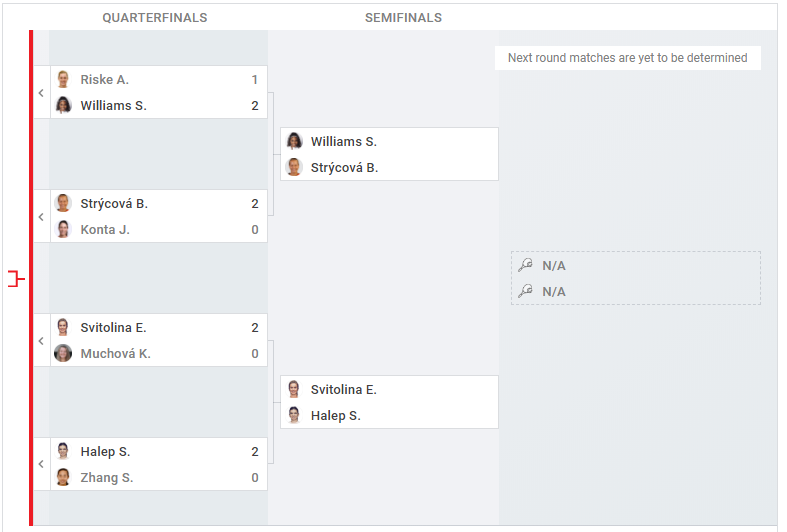Click the first N/A racket icon
The height and width of the screenshot is (532, 787).
click(x=526, y=264)
